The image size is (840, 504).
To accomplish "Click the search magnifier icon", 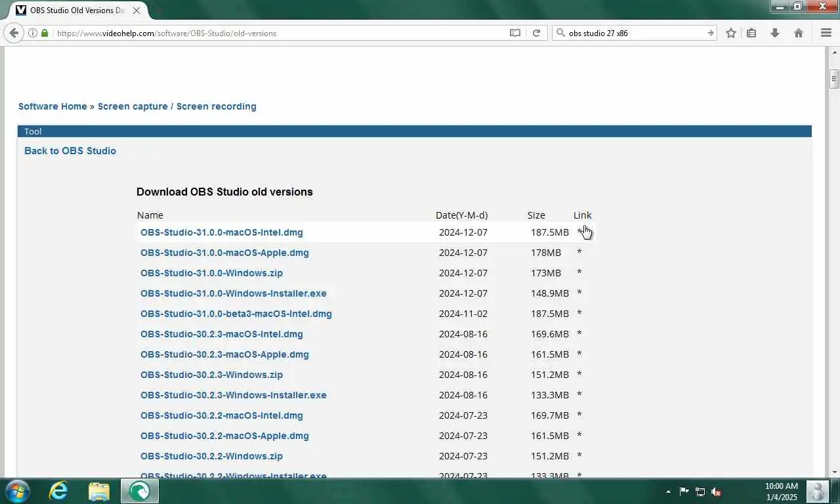I will (x=560, y=33).
